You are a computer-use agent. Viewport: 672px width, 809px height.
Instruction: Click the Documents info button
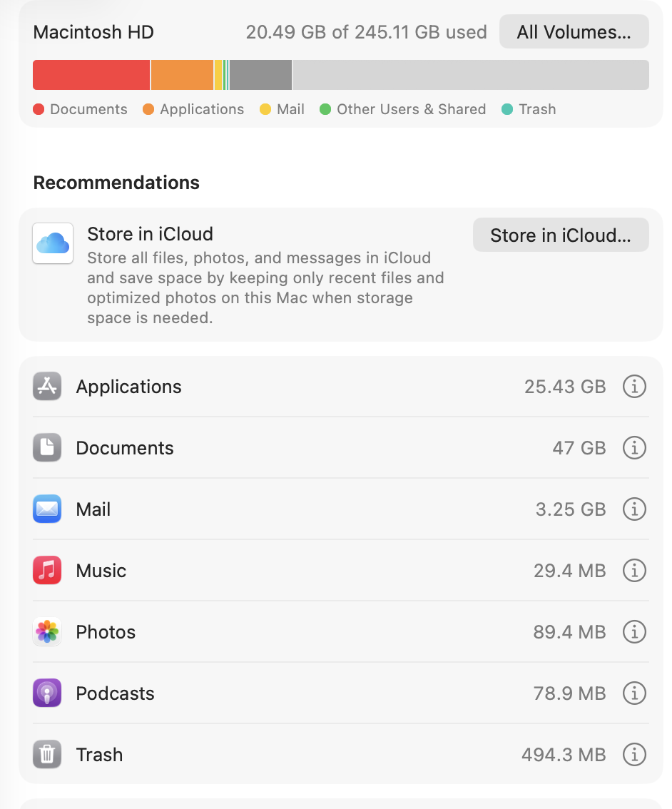[634, 448]
